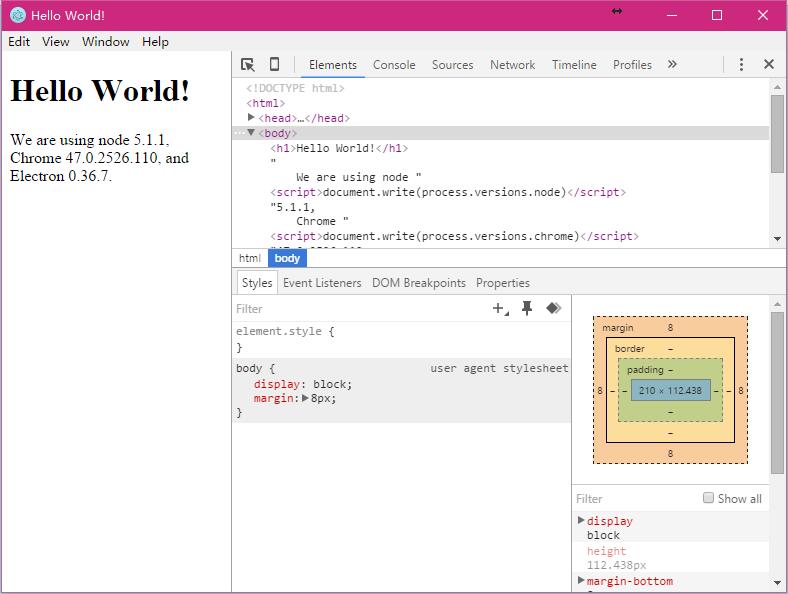This screenshot has width=788, height=594.
Task: Toggle element state pin icon
Action: tap(527, 309)
